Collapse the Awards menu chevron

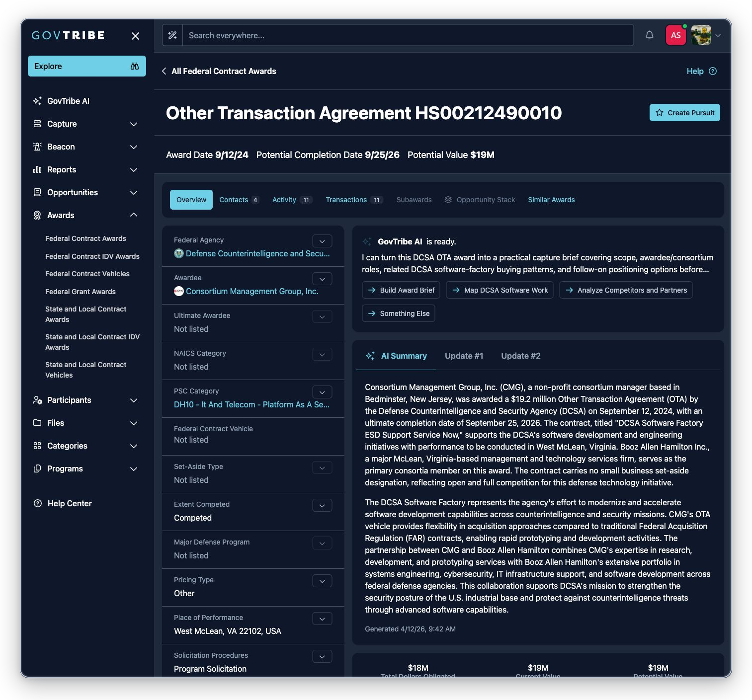pos(134,215)
